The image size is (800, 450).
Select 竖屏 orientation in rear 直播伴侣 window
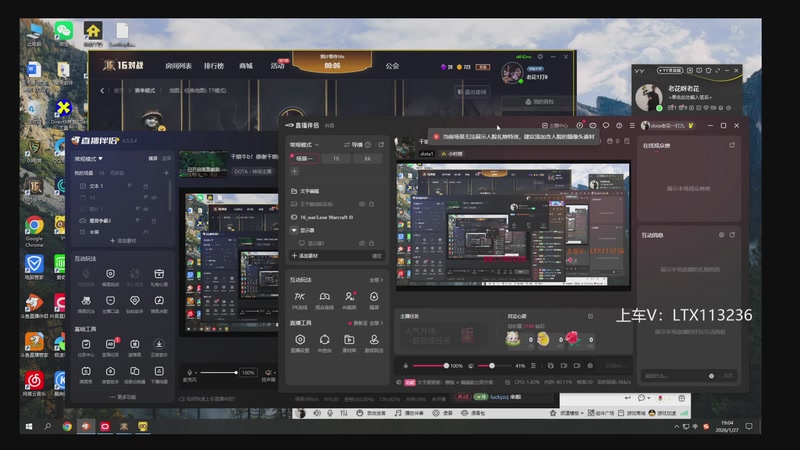coord(166,159)
